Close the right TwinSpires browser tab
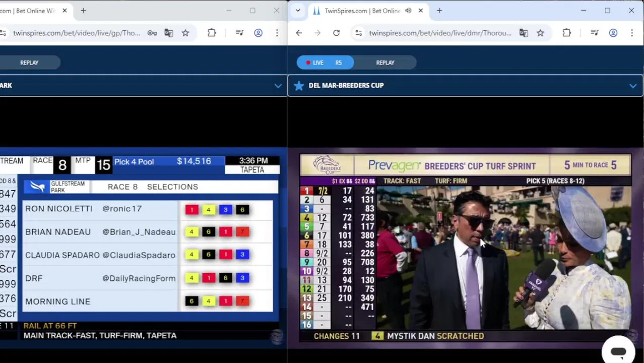 click(x=420, y=11)
